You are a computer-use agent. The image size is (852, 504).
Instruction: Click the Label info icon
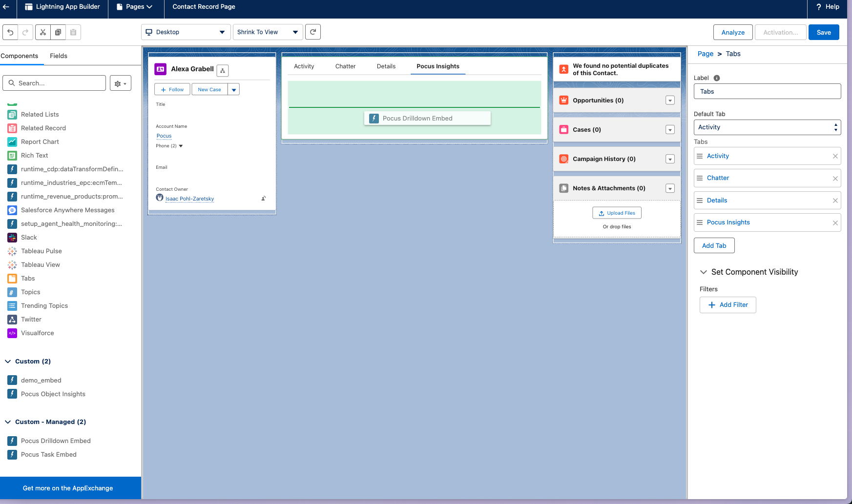pyautogui.click(x=717, y=78)
